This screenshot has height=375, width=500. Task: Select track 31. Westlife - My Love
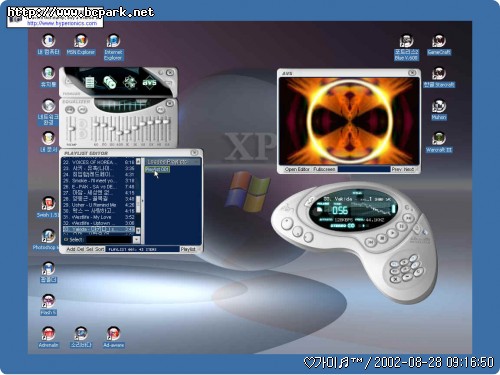(99, 217)
